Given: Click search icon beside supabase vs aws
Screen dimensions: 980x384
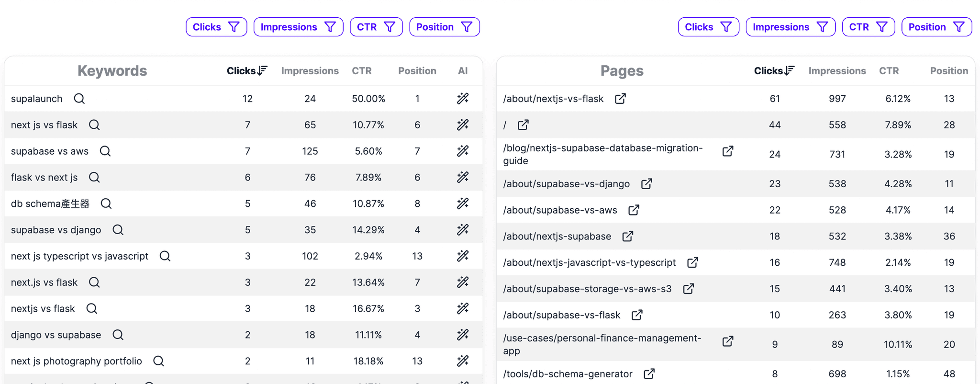Looking at the screenshot, I should 105,151.
